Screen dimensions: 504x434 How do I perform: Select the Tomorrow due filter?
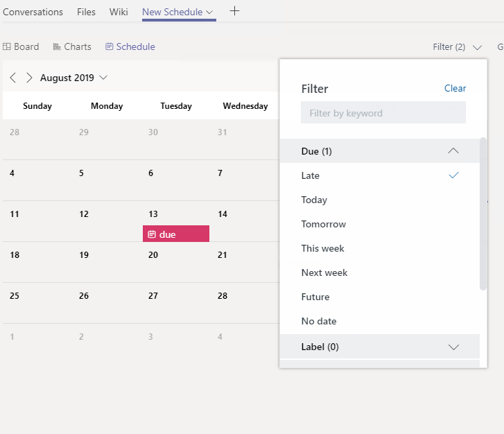pos(380,224)
